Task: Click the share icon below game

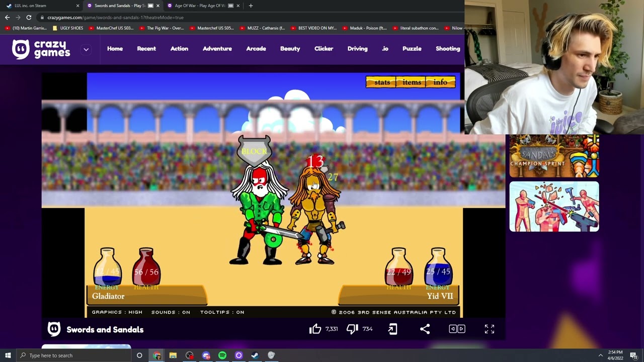Action: click(425, 329)
